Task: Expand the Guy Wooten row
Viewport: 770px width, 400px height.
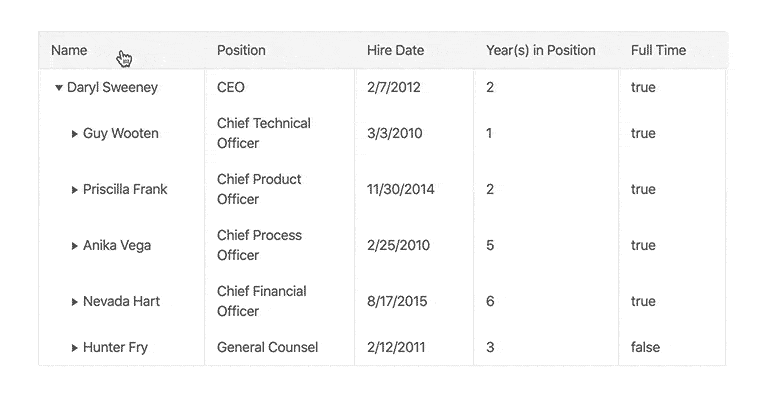Action: [x=75, y=133]
